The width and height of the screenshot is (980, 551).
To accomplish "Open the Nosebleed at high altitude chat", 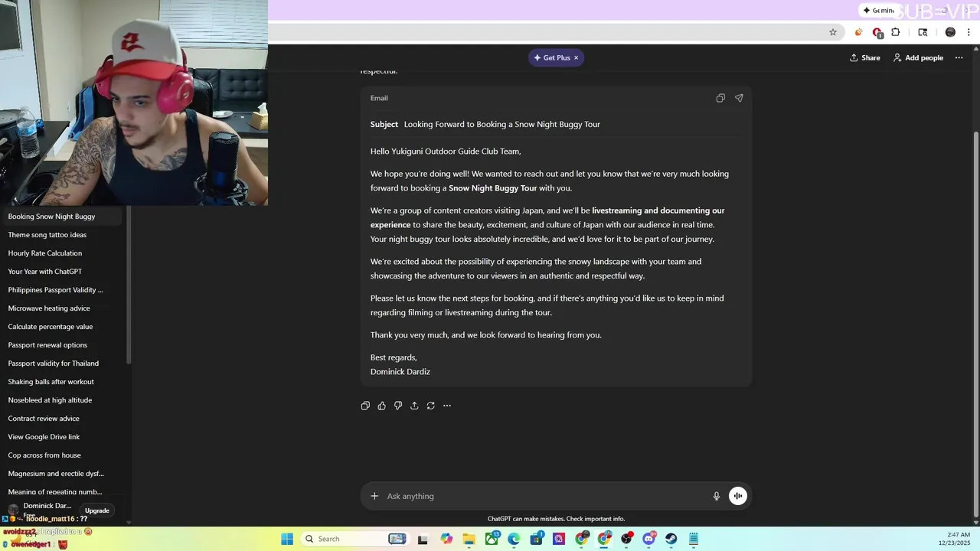I will click(x=60, y=400).
